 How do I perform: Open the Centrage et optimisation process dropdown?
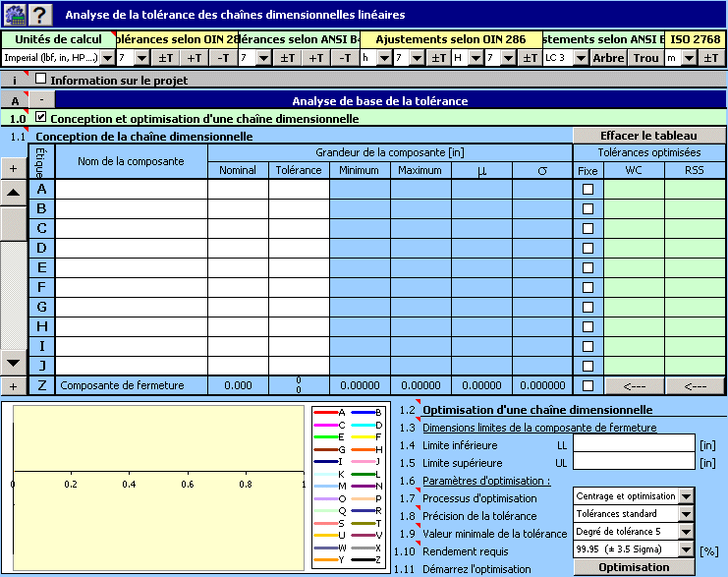tap(686, 496)
